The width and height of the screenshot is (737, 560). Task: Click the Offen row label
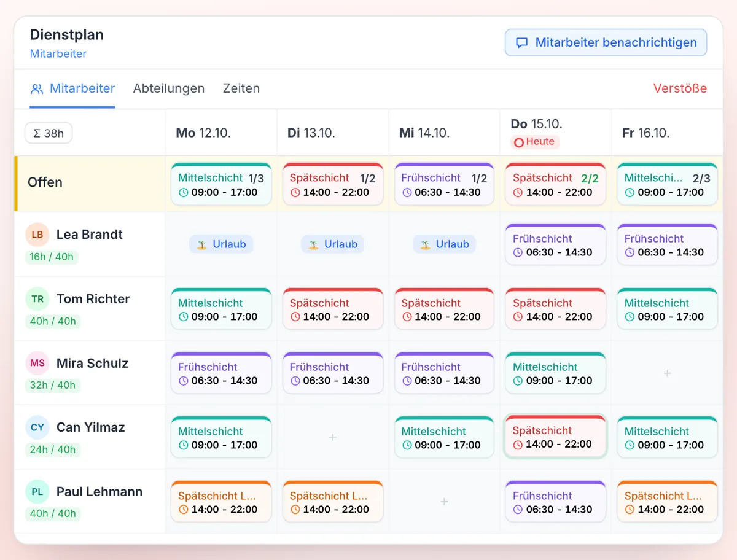(45, 182)
